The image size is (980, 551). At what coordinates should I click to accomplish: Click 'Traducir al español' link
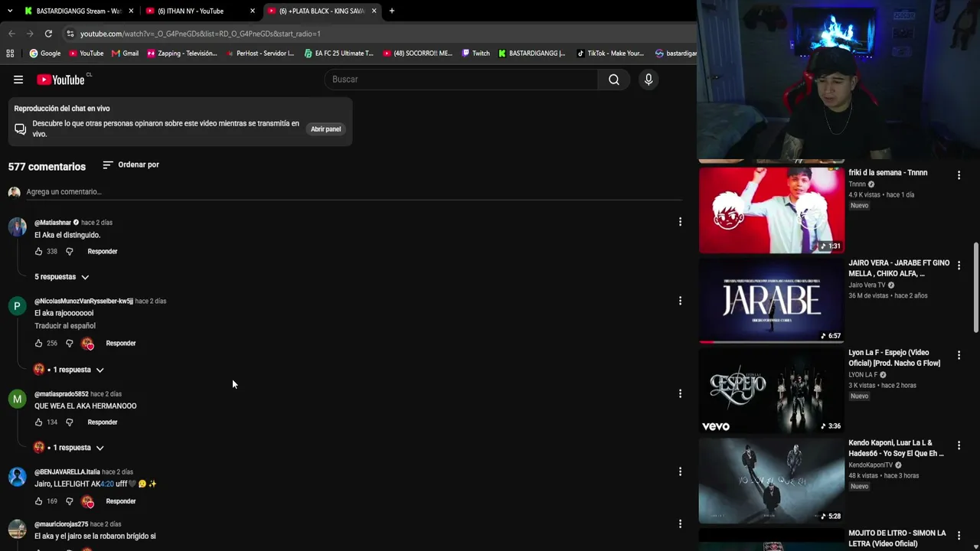(65, 326)
